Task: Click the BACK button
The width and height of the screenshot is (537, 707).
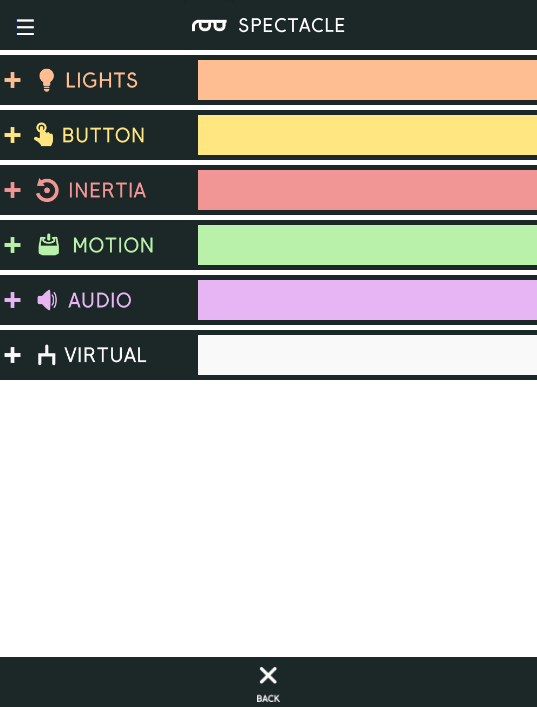Action: (x=268, y=684)
